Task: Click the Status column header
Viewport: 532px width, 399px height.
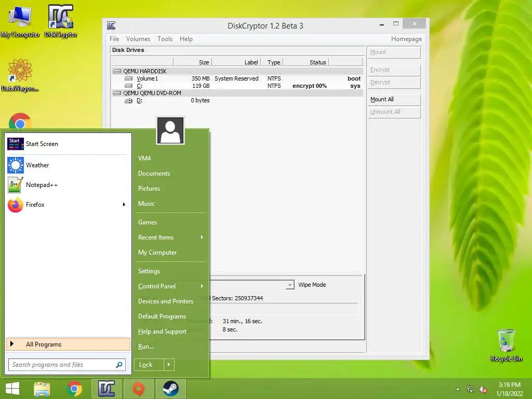Action: (305, 62)
